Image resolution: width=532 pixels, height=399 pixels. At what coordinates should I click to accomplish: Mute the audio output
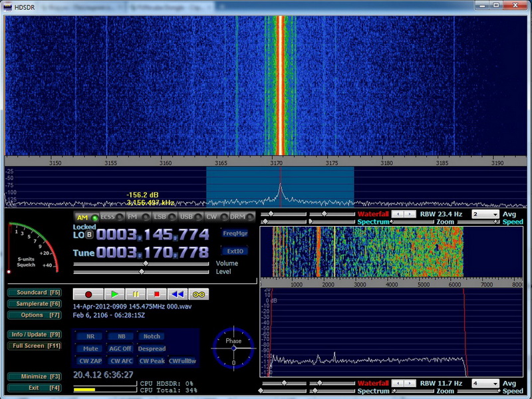pyautogui.click(x=90, y=348)
